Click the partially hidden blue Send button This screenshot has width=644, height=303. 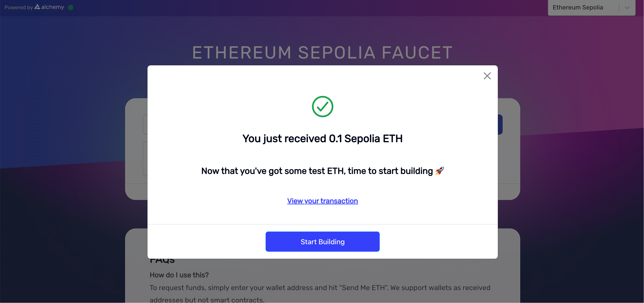click(500, 124)
